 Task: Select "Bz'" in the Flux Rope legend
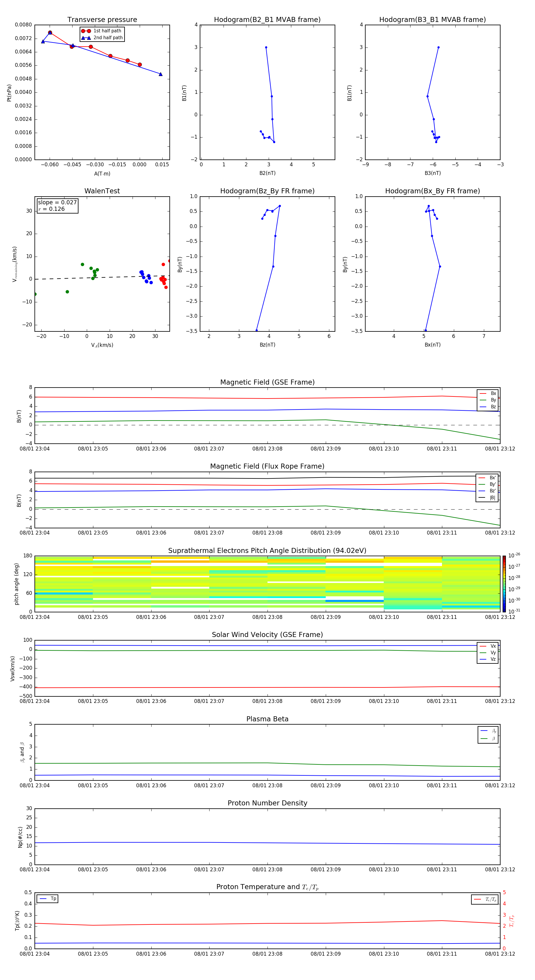[487, 491]
